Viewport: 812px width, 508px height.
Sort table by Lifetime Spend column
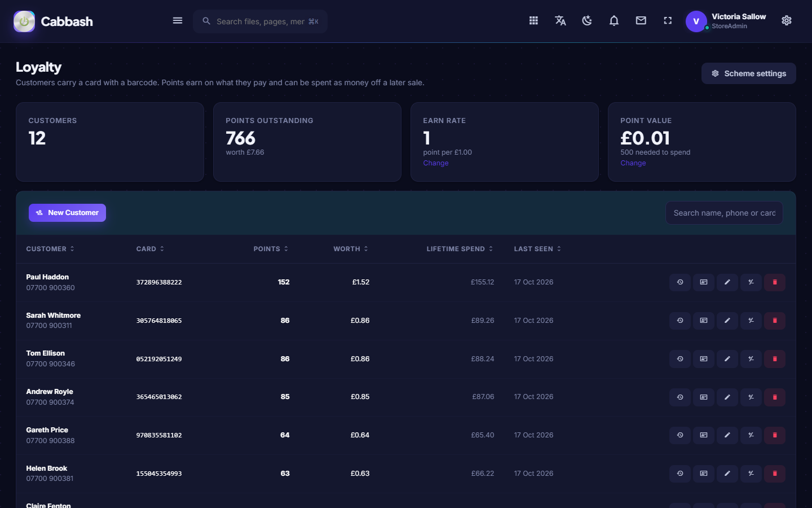click(460, 249)
